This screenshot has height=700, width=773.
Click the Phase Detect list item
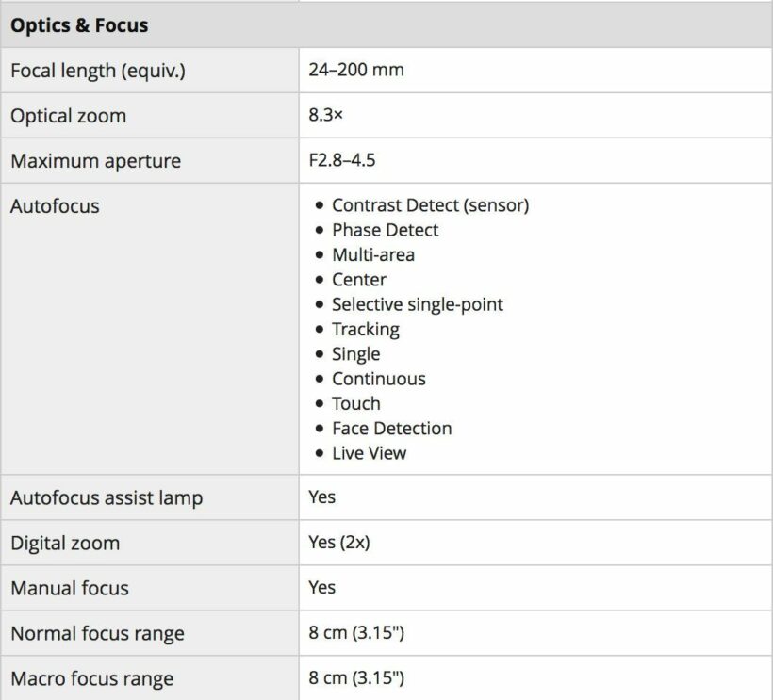point(385,230)
